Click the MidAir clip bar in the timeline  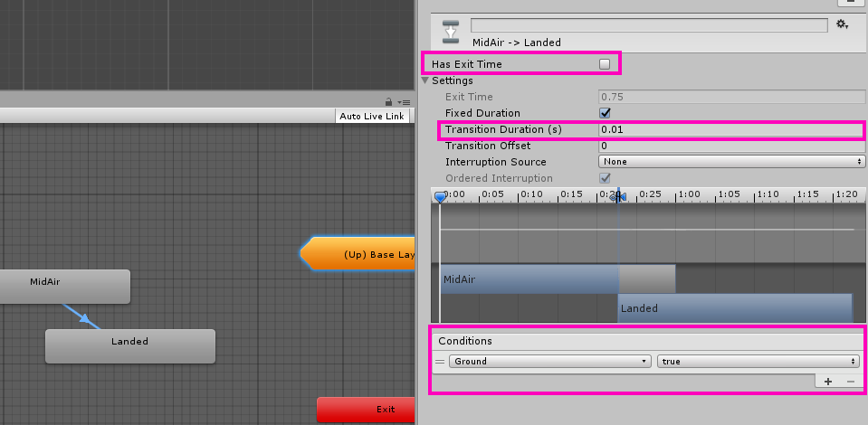529,279
